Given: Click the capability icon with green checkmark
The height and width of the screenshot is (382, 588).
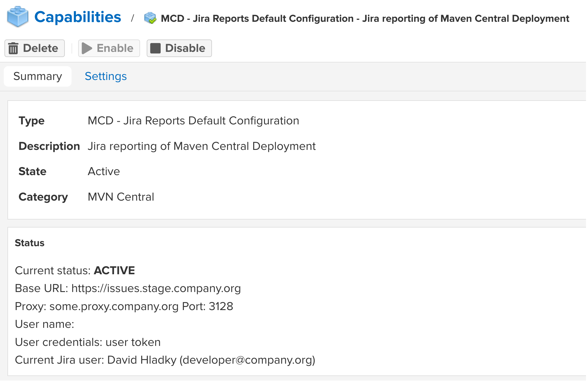Looking at the screenshot, I should [150, 18].
